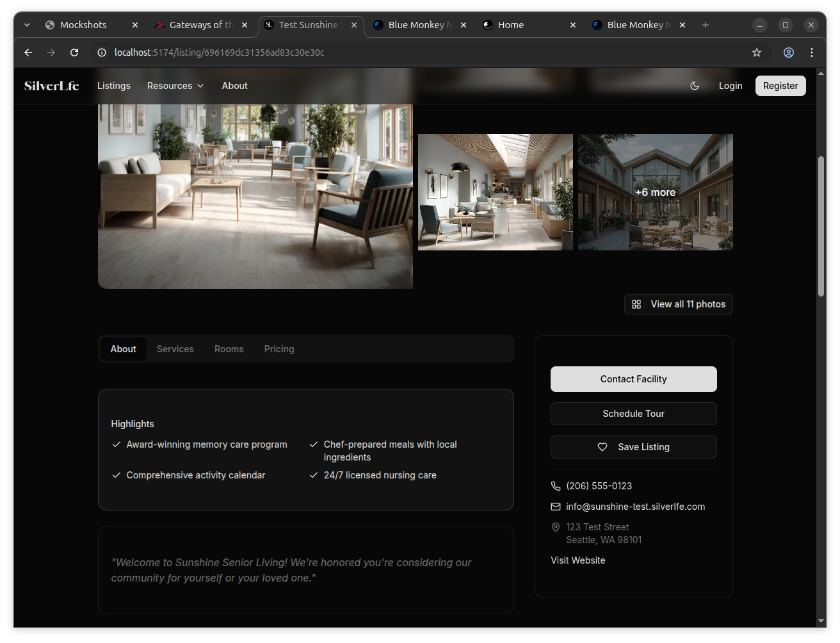Select the Pricing tab

[x=279, y=349]
